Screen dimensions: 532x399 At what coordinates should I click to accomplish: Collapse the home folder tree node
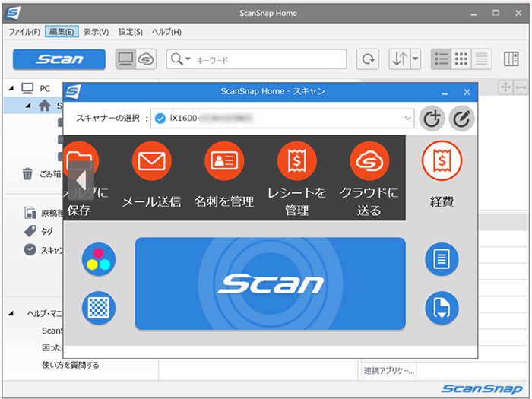tap(29, 106)
